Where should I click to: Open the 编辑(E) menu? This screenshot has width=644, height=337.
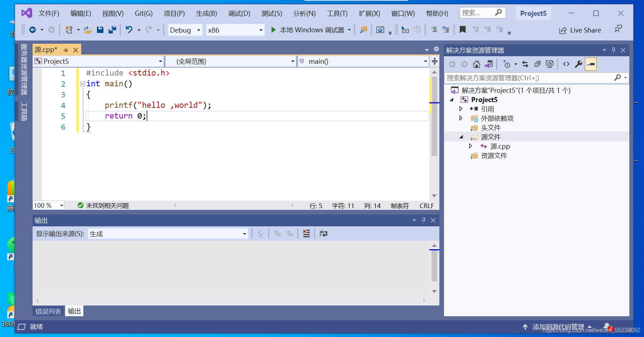pos(81,14)
